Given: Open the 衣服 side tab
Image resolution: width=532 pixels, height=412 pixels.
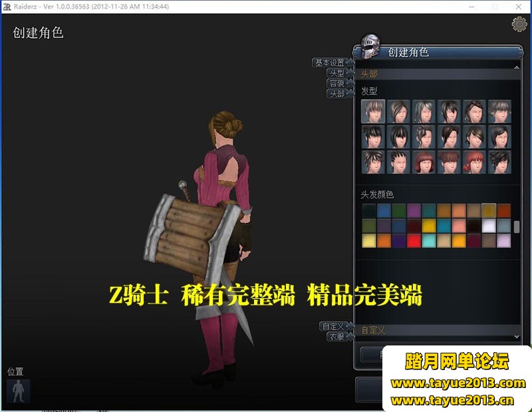Looking at the screenshot, I should (x=336, y=337).
